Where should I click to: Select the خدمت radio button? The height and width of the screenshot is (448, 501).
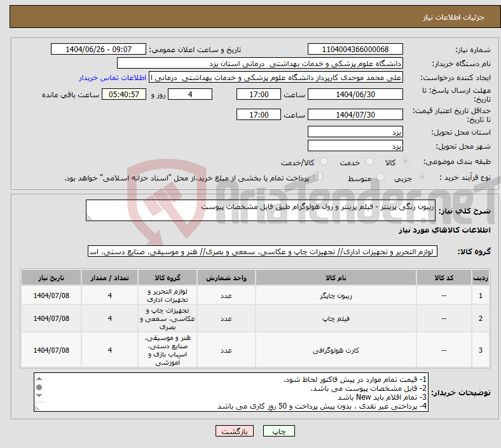[369, 161]
